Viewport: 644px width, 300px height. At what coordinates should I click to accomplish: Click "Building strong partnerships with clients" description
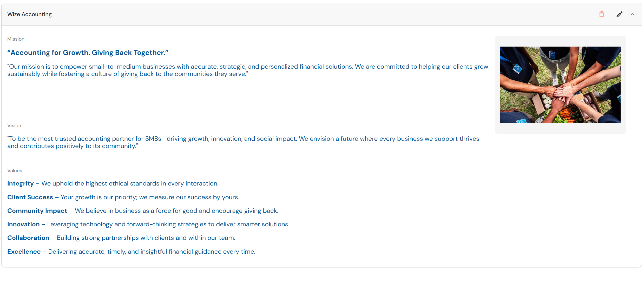(146, 238)
